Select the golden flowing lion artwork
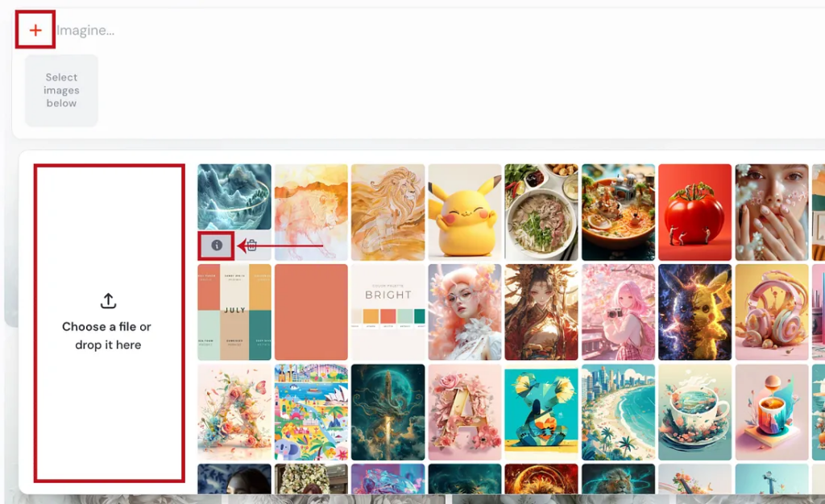Screen dimensions: 825x504 click(x=388, y=213)
